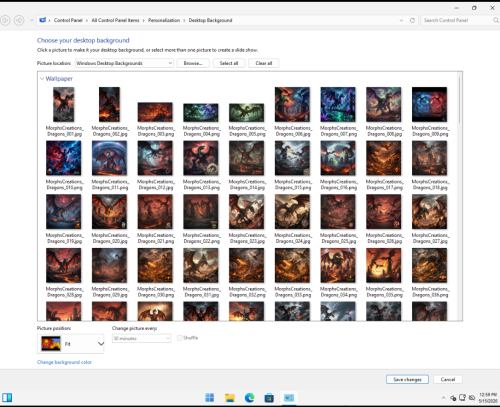500x407 pixels.
Task: Select wallpaper Dragons_012.jpg
Action: click(155, 158)
